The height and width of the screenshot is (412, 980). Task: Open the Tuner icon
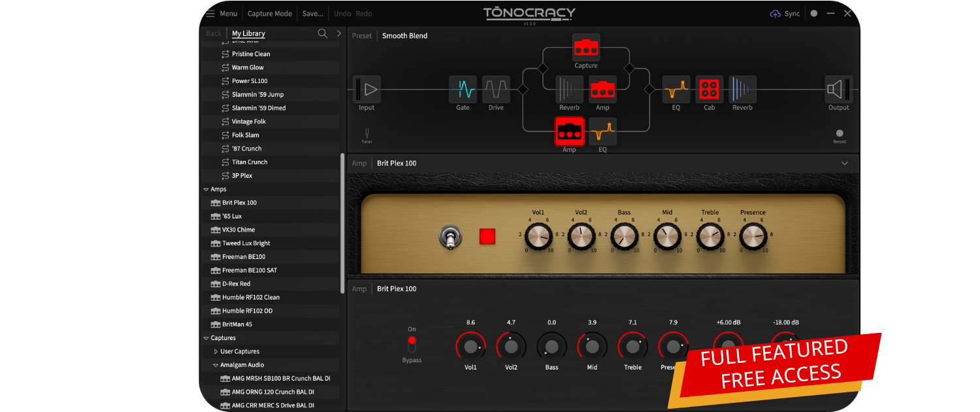click(367, 133)
